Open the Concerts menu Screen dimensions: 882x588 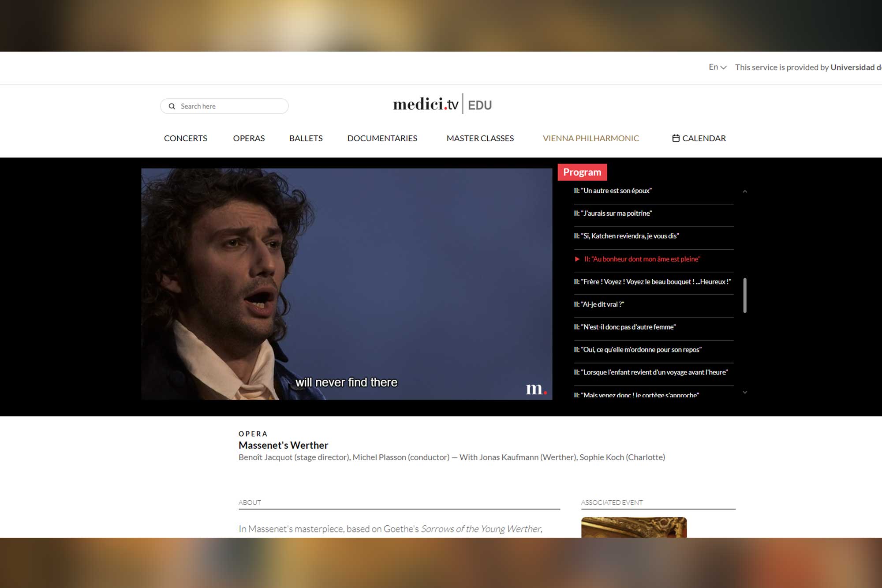pyautogui.click(x=186, y=138)
